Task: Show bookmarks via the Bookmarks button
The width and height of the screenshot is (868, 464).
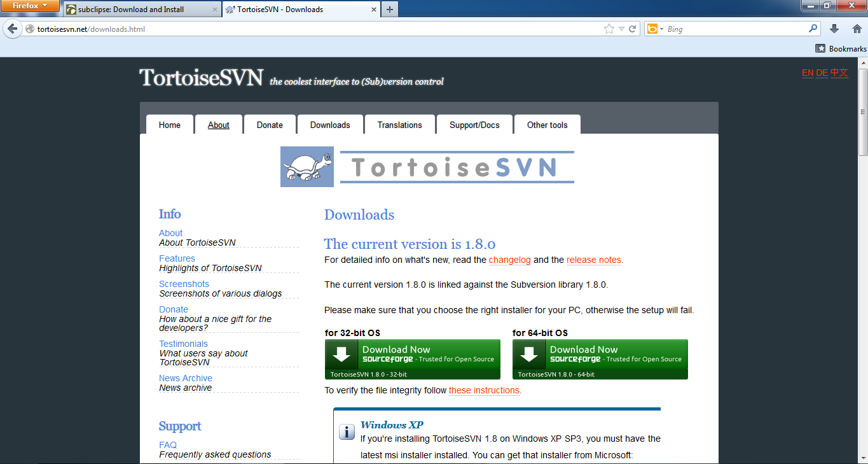Action: click(841, 48)
